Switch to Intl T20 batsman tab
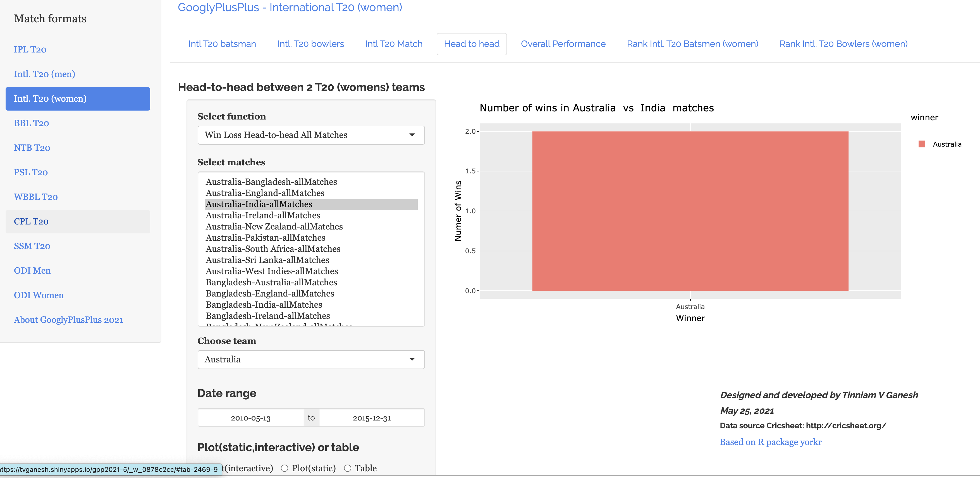This screenshot has height=478, width=980. [x=222, y=44]
